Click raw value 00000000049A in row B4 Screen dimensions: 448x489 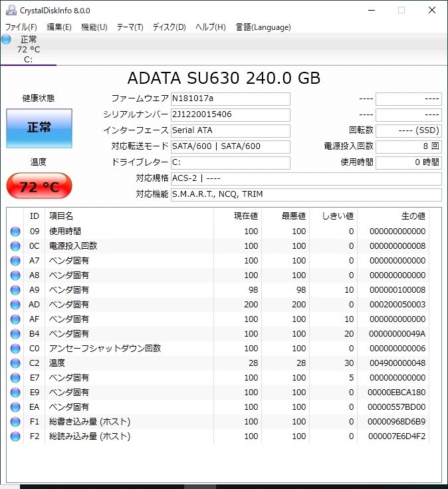coord(397,334)
